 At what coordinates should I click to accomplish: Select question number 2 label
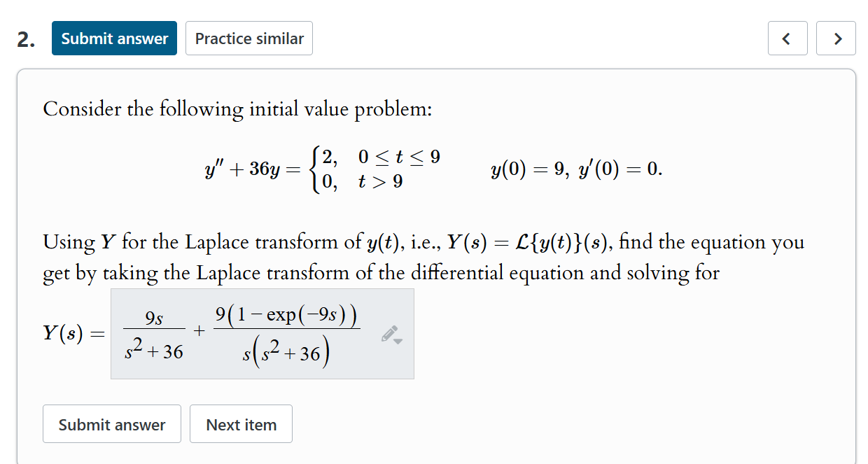(x=24, y=38)
